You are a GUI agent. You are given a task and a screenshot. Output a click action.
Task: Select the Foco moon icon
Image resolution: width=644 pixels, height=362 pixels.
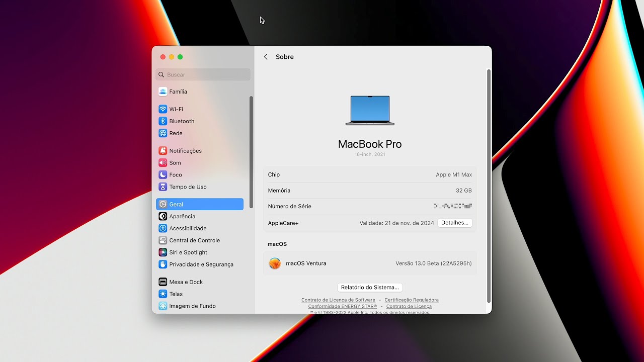[163, 175]
